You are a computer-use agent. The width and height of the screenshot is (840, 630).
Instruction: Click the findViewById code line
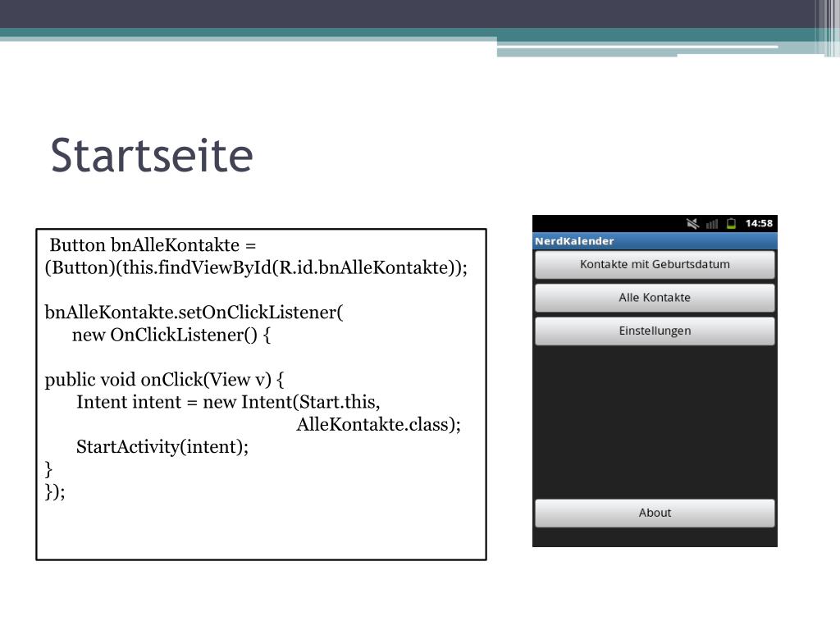(x=256, y=268)
